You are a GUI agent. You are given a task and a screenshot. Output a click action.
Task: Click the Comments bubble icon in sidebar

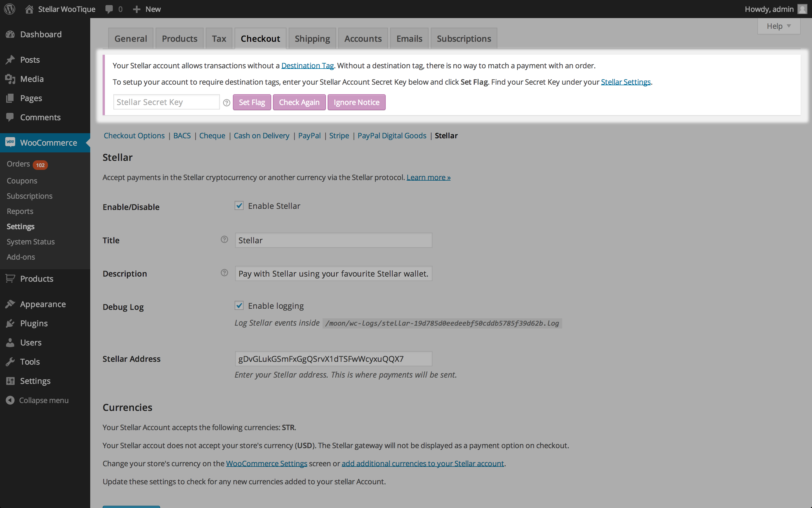(10, 117)
